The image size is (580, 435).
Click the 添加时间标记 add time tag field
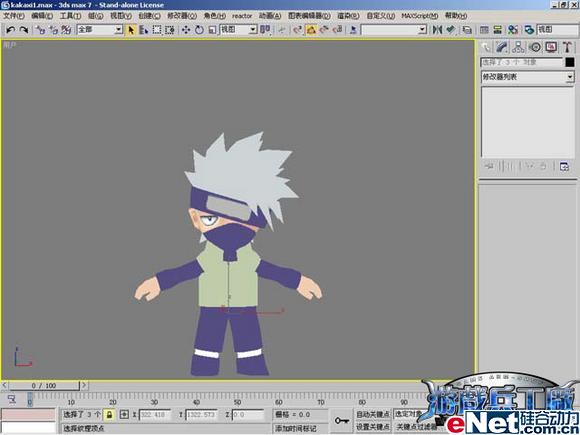click(300, 428)
